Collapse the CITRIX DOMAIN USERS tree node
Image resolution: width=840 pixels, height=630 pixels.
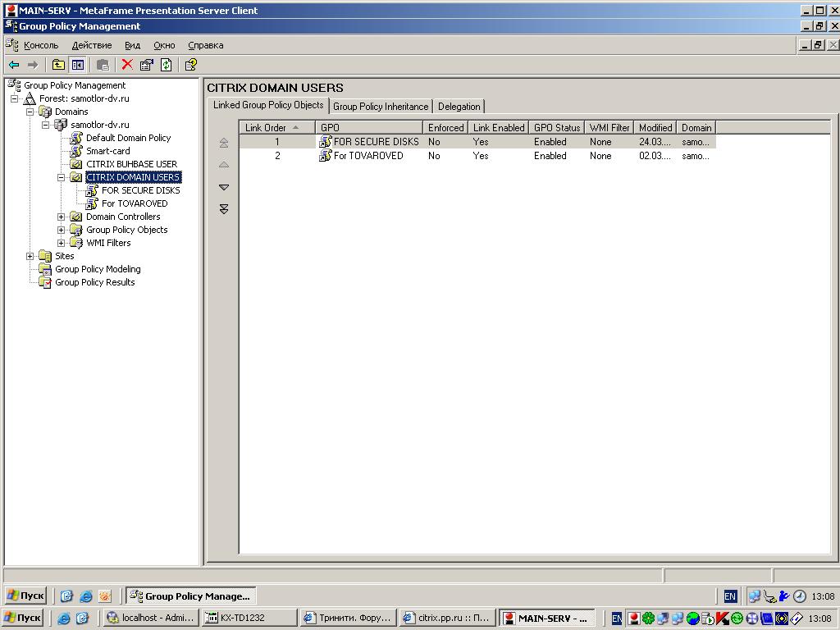click(62, 177)
